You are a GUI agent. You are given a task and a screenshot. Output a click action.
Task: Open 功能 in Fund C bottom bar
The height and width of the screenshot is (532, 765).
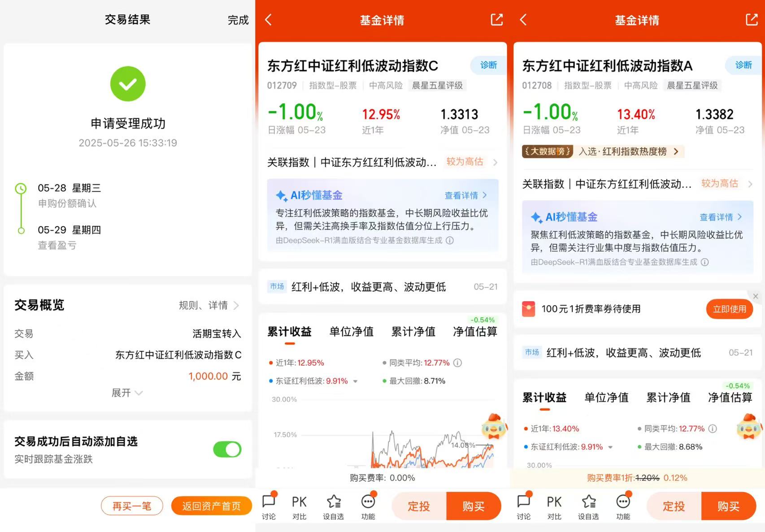coord(368,506)
